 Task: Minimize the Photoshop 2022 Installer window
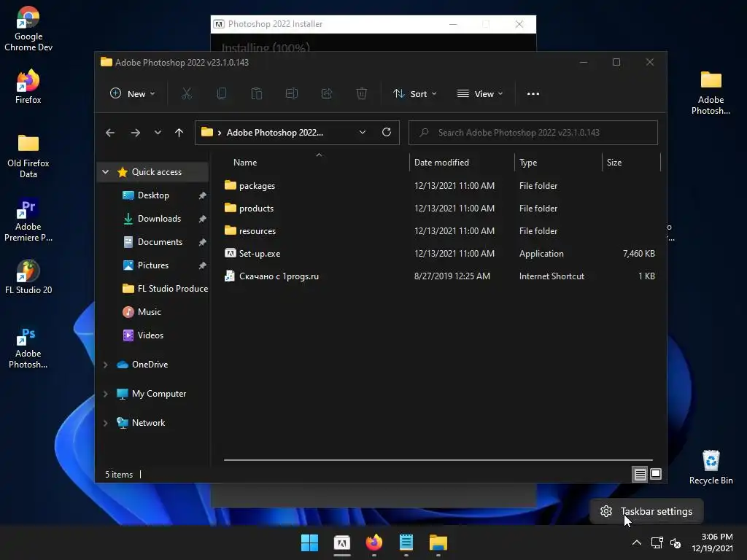pos(453,24)
